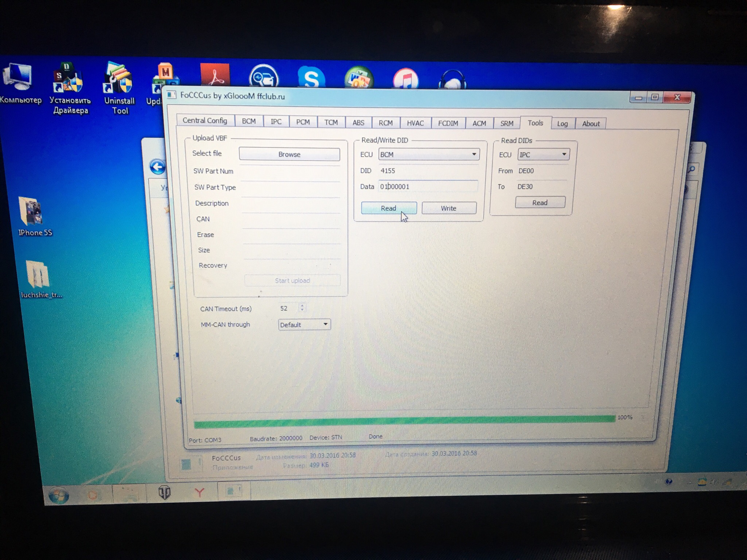Viewport: 747px width, 560px height.
Task: Click the Recovery label in Upload VBF
Action: [x=213, y=265]
